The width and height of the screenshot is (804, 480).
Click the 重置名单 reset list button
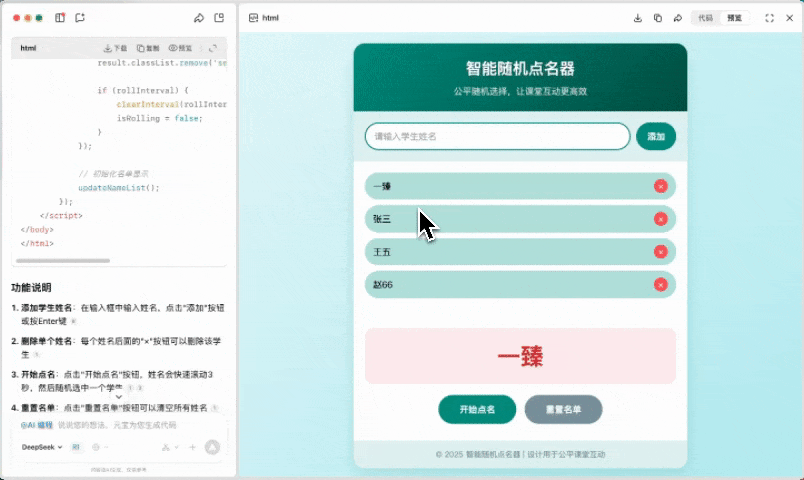coord(563,409)
